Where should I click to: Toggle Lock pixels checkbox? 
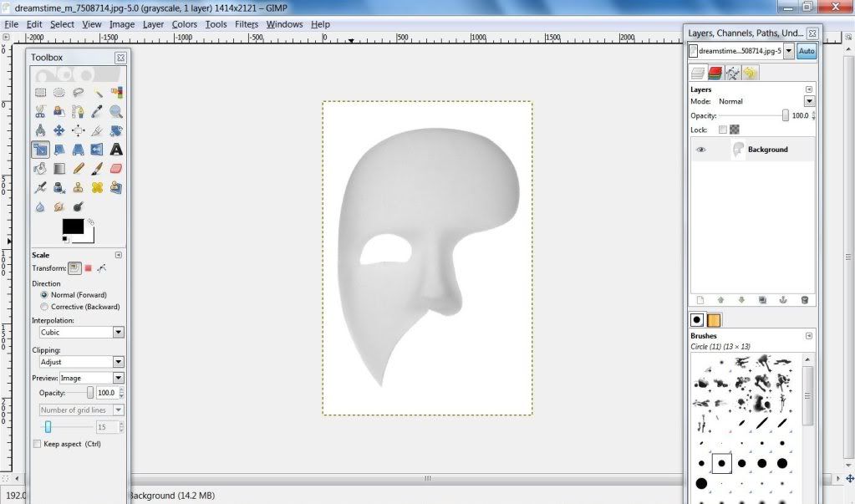[722, 130]
